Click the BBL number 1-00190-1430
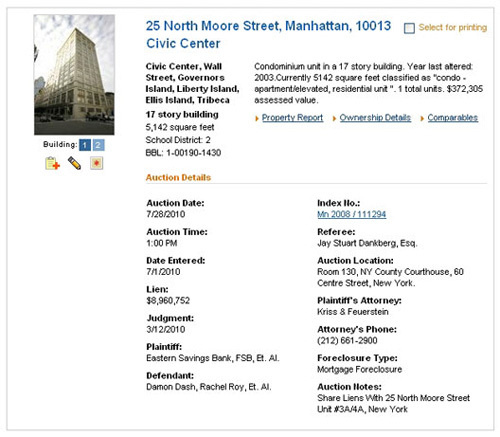The width and height of the screenshot is (500, 437). (x=193, y=153)
